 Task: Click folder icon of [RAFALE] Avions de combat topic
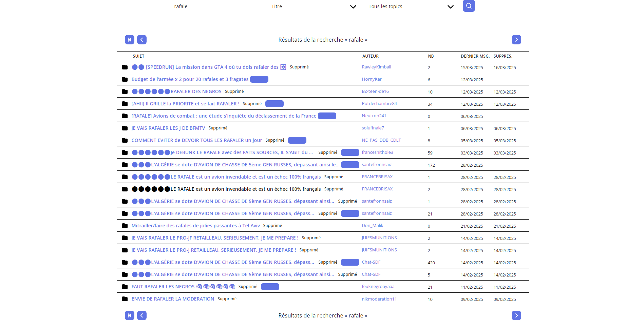(x=125, y=116)
